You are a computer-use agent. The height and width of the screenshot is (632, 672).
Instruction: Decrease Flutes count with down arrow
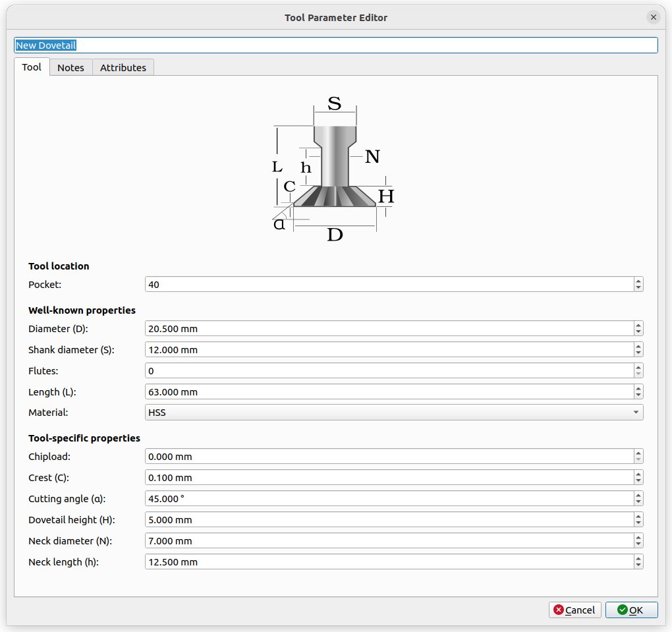(x=638, y=374)
